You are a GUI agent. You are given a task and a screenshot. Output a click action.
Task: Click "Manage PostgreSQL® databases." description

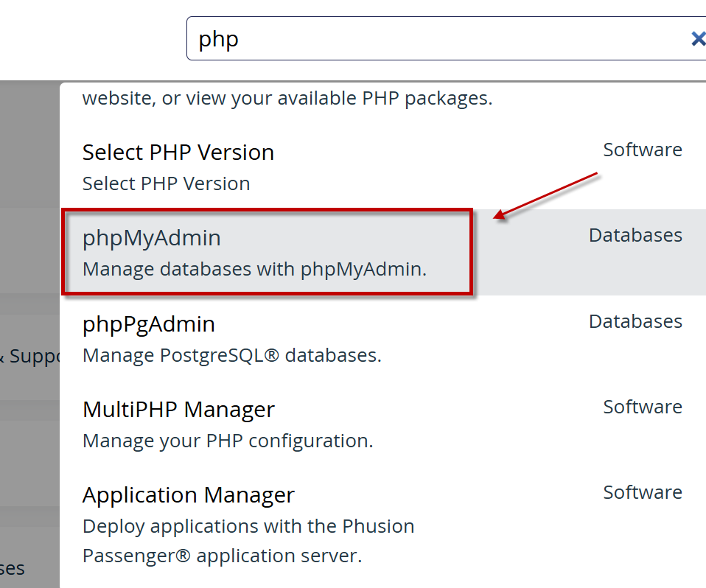(231, 356)
